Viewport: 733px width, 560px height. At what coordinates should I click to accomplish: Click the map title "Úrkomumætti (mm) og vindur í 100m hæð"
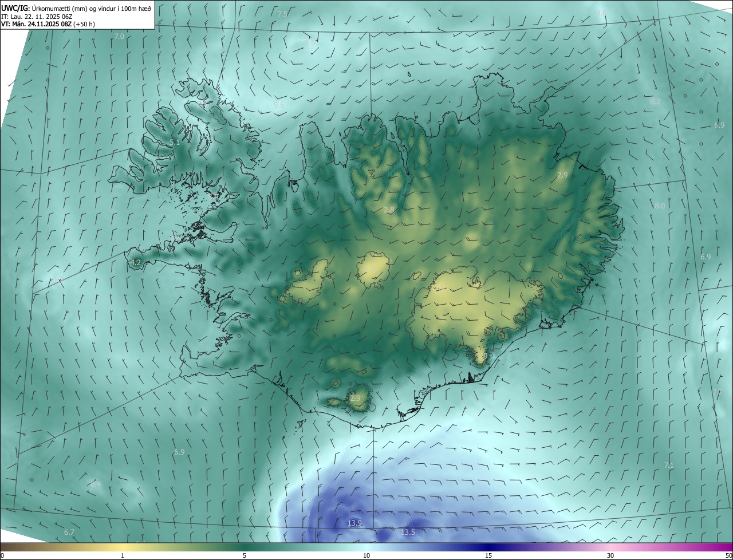[90, 8]
